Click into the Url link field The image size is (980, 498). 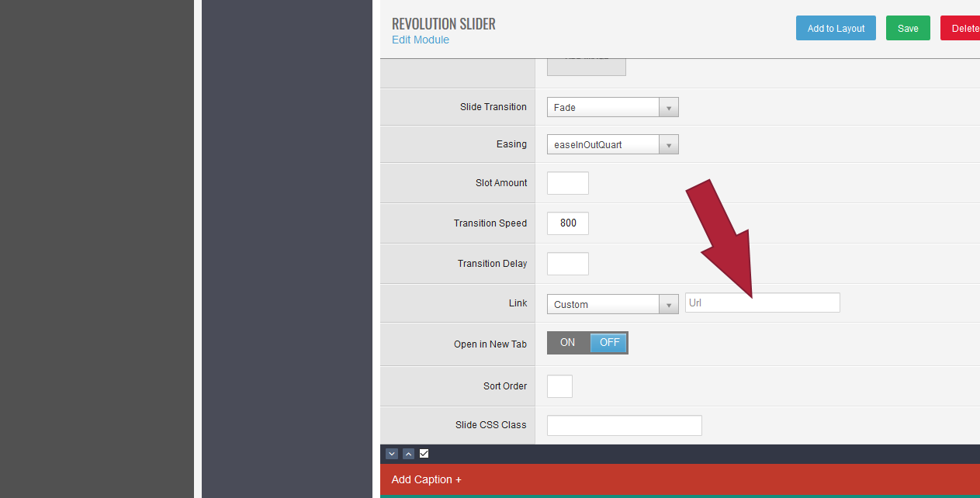pyautogui.click(x=763, y=303)
